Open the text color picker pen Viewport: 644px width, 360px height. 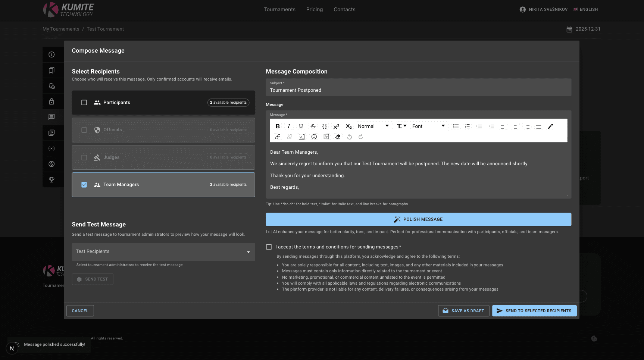(x=550, y=126)
